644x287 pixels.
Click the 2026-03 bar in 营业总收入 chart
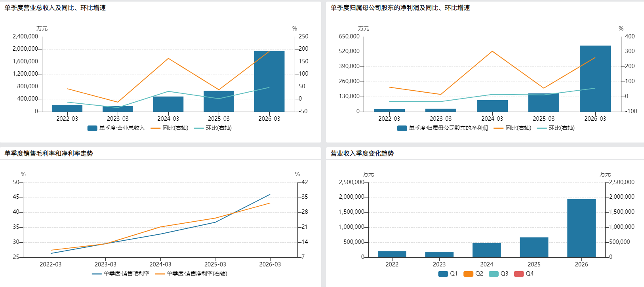pos(269,81)
